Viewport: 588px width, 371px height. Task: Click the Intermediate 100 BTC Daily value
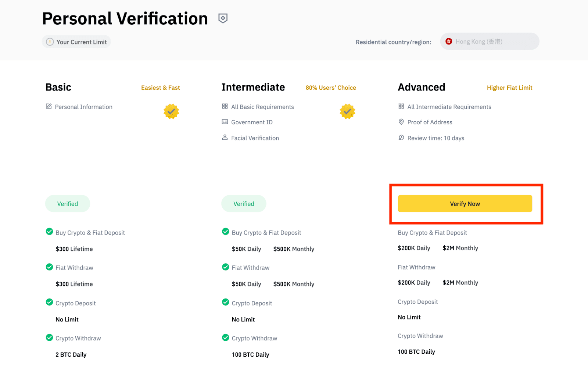point(250,354)
